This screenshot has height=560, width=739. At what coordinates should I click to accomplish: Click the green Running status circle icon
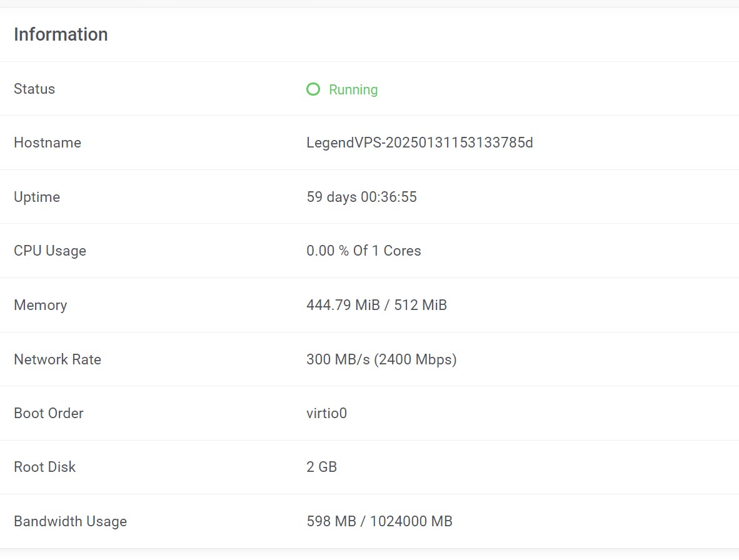(313, 89)
